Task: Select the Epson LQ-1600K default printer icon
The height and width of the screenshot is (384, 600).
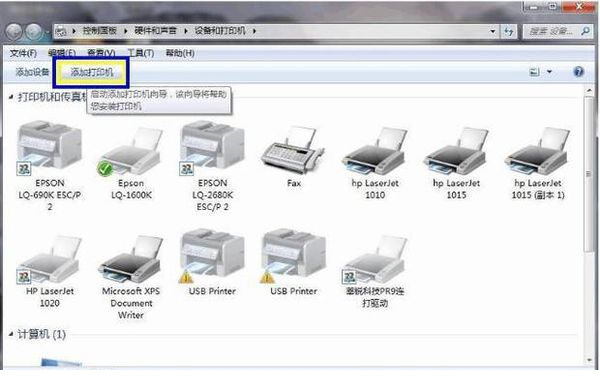Action: 131,151
